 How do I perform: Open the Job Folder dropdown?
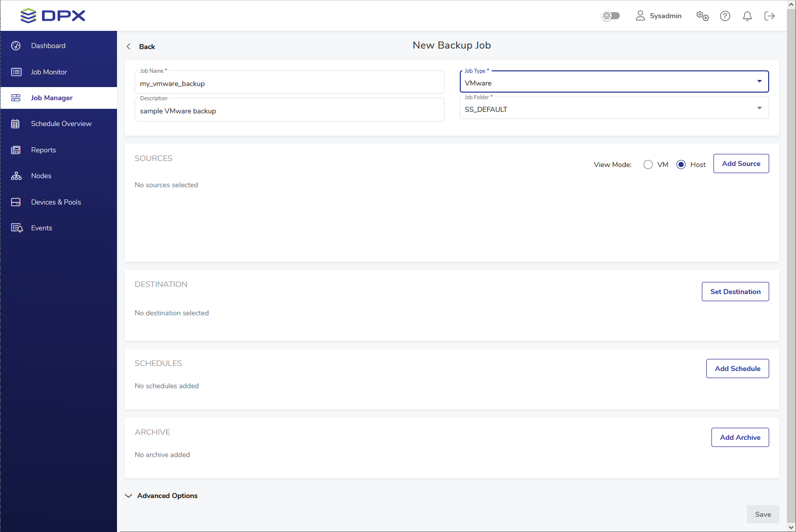(614, 109)
